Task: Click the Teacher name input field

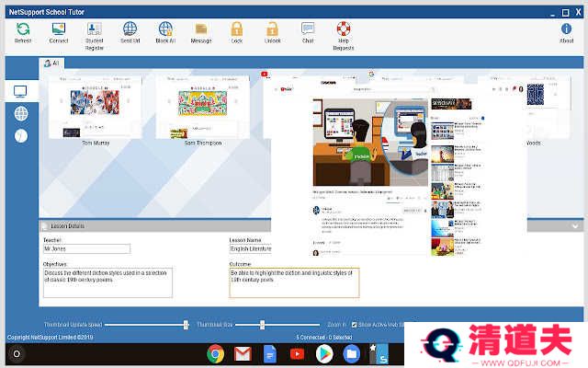Action: (86, 248)
